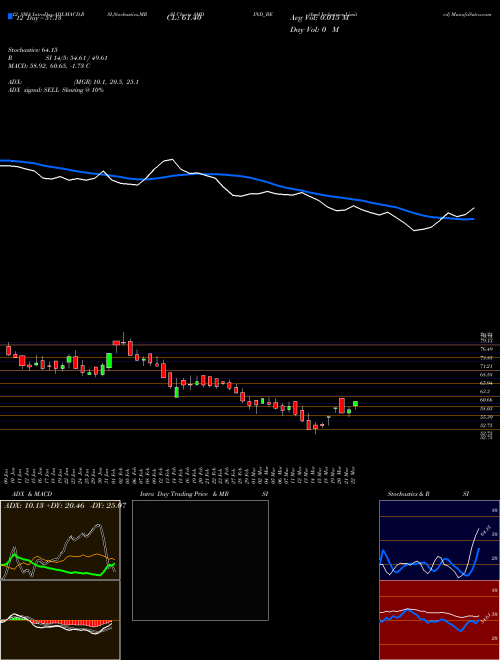Viewport: 500px width, 660px height.
Task: Click the 'SI 14/3: 54.61 / 49.61' value
Action: click(x=77, y=58)
